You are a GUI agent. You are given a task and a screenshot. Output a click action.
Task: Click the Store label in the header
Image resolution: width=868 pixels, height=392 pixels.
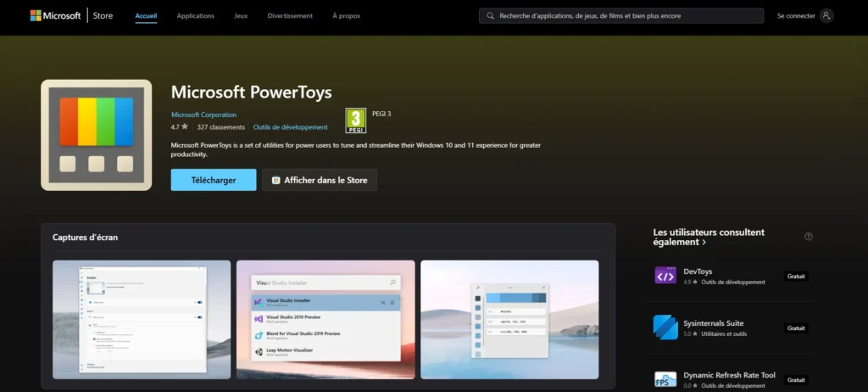pos(103,15)
